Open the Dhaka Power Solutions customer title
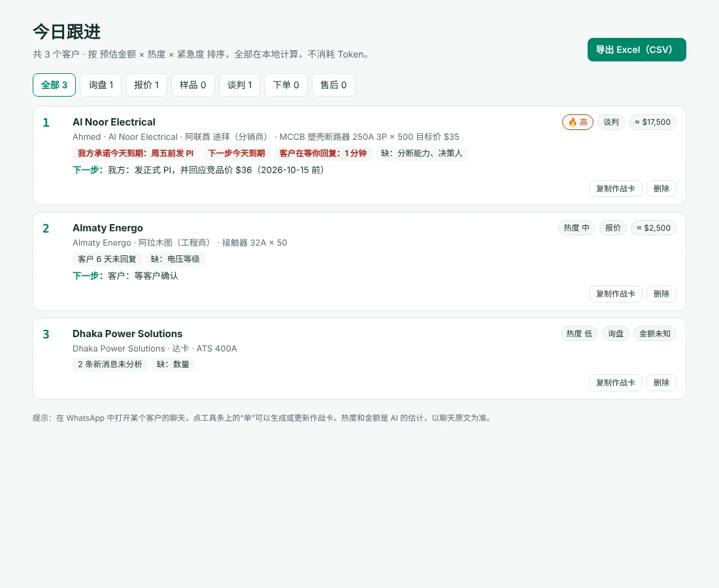 [x=127, y=334]
